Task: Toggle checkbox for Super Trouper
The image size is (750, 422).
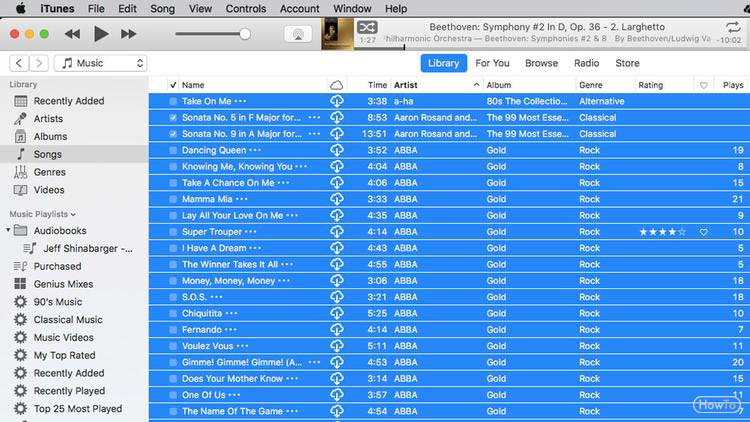Action: pyautogui.click(x=173, y=232)
